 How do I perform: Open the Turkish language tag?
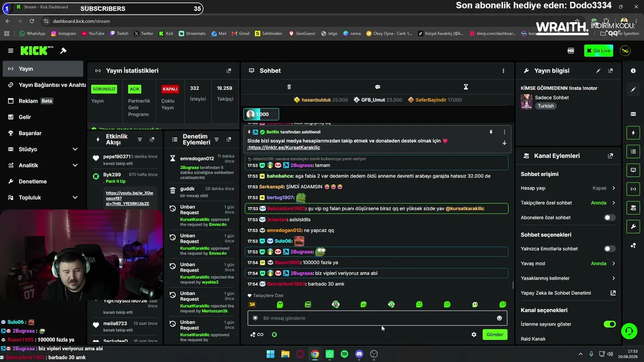point(545,106)
